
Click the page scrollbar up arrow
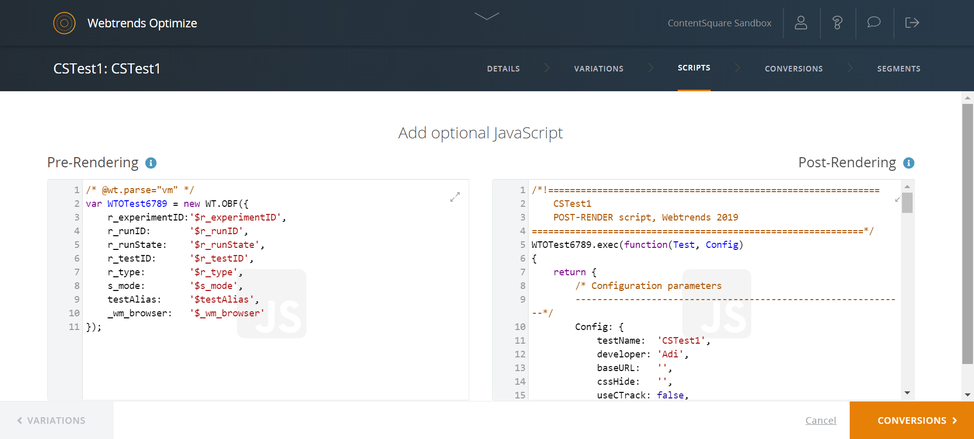[968, 97]
